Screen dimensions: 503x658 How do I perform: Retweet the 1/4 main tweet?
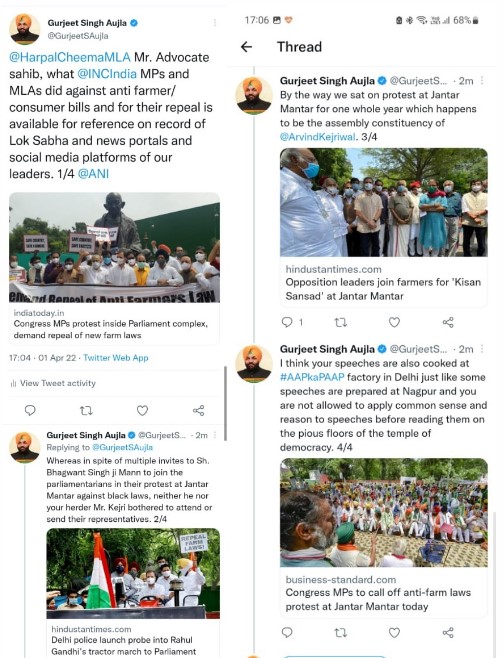point(86,410)
